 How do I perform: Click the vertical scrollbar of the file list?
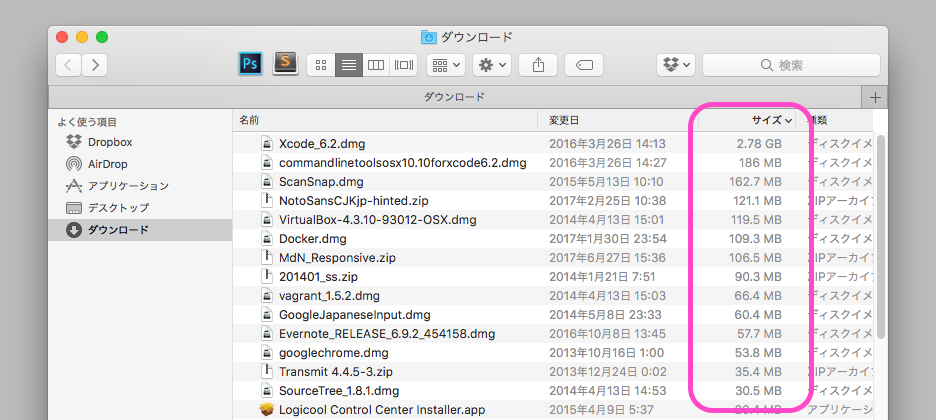[881, 237]
